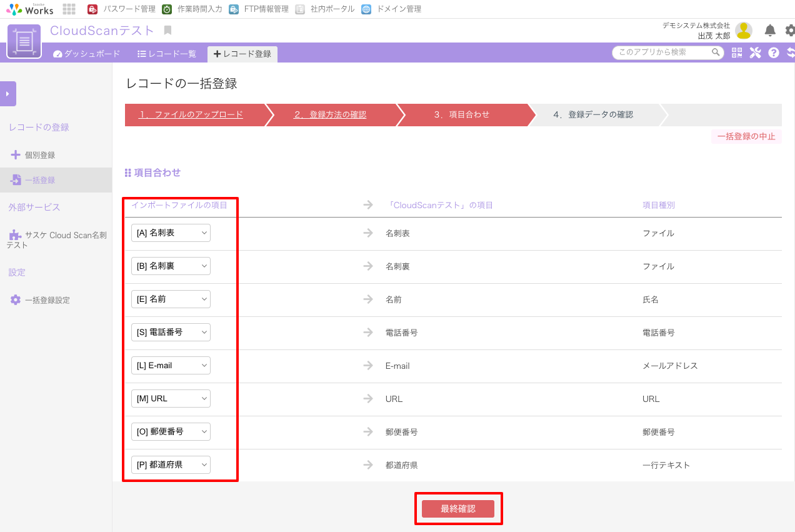
Task: Click the app search input field
Action: 662,53
